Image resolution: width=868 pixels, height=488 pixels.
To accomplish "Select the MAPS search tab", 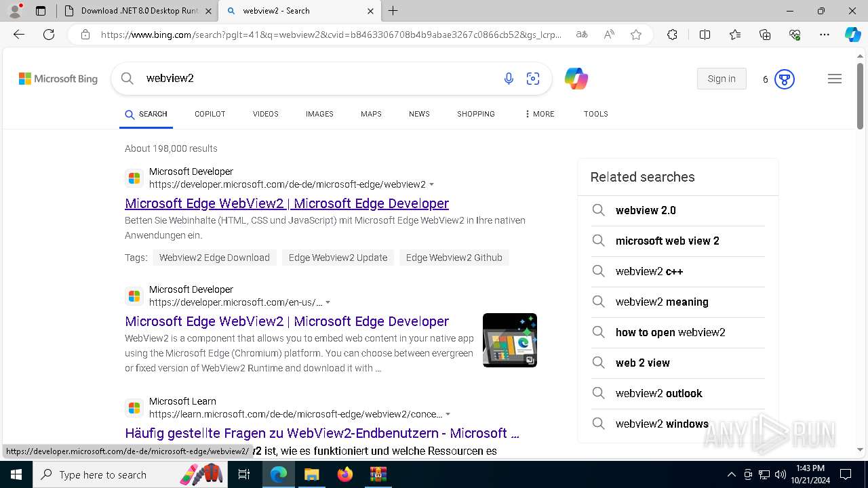I will click(371, 114).
